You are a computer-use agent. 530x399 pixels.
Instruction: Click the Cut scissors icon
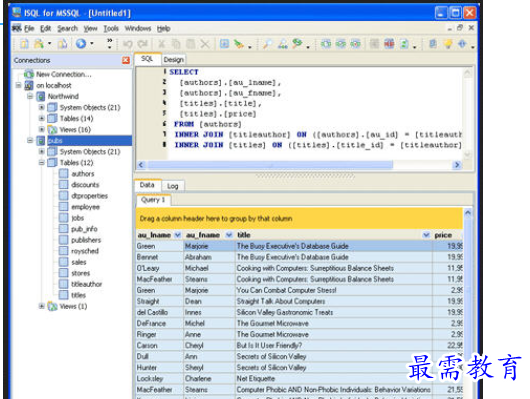click(162, 44)
